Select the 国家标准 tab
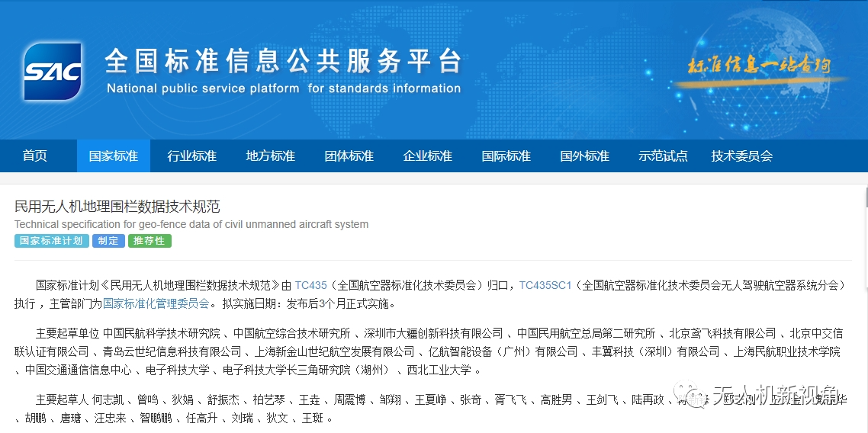868x433 pixels. [114, 156]
